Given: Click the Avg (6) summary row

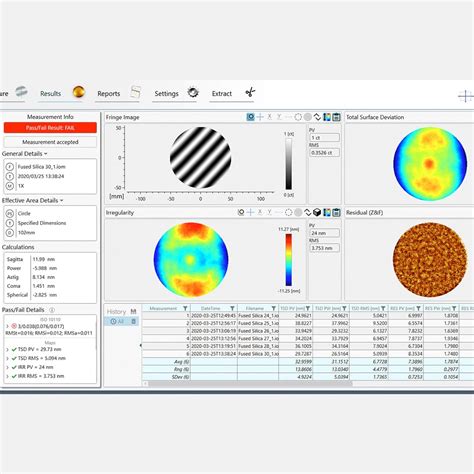Looking at the screenshot, I should [x=308, y=361].
